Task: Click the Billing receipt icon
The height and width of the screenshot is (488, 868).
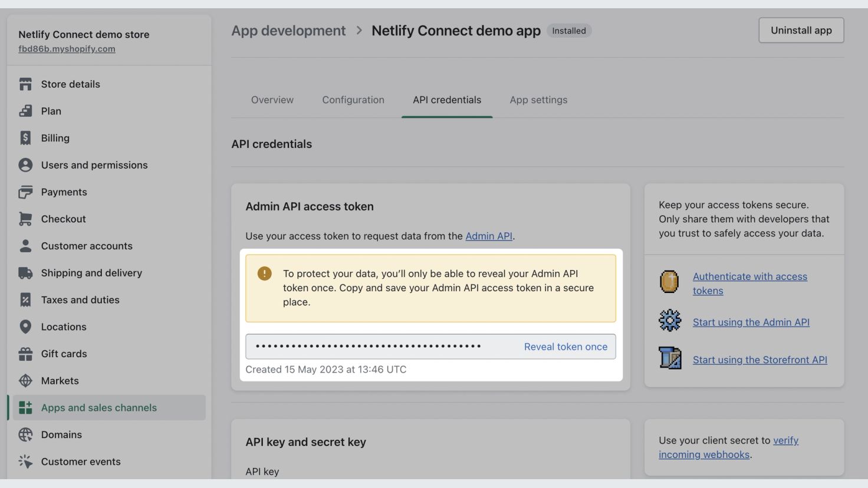Action: [x=25, y=138]
